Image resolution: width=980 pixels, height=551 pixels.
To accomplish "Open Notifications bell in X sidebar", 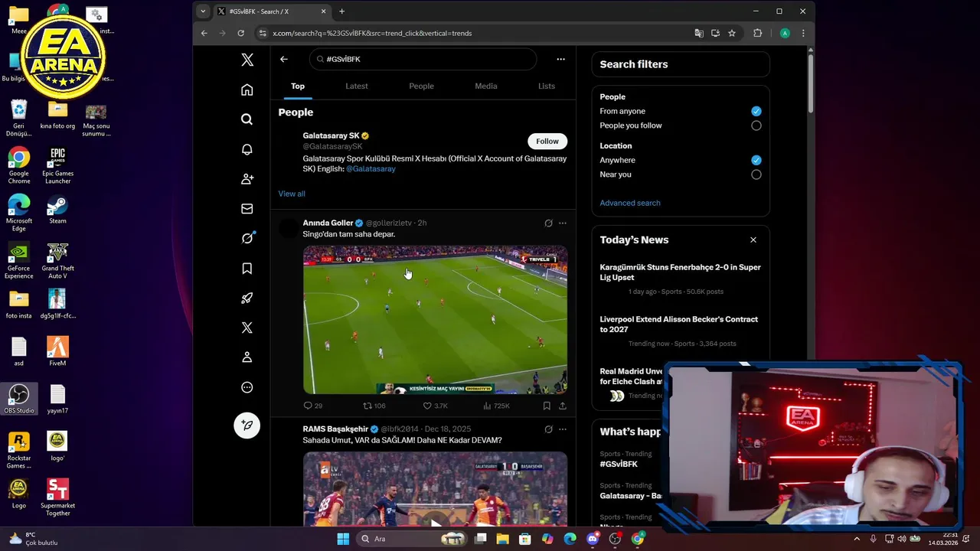I will (x=247, y=149).
